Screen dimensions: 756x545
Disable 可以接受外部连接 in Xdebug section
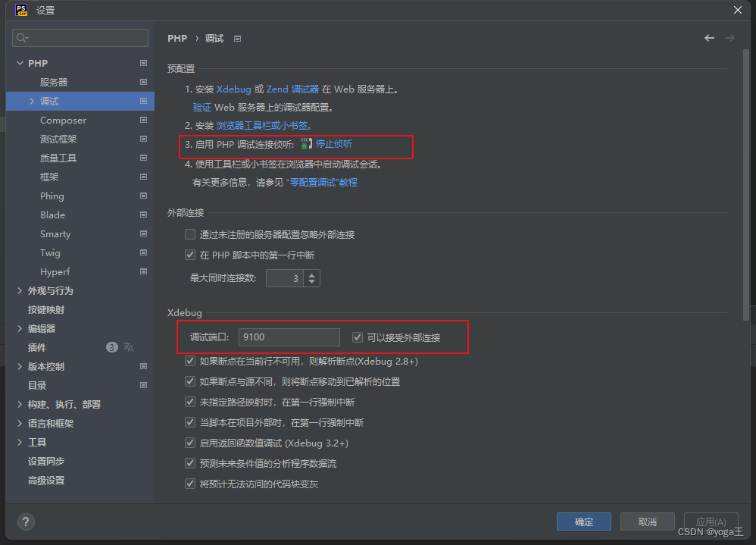click(356, 337)
